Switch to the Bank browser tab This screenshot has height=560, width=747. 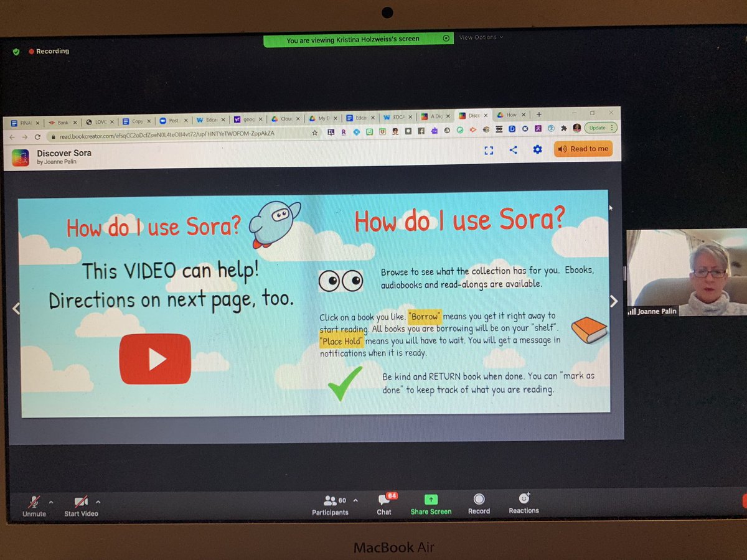click(62, 123)
